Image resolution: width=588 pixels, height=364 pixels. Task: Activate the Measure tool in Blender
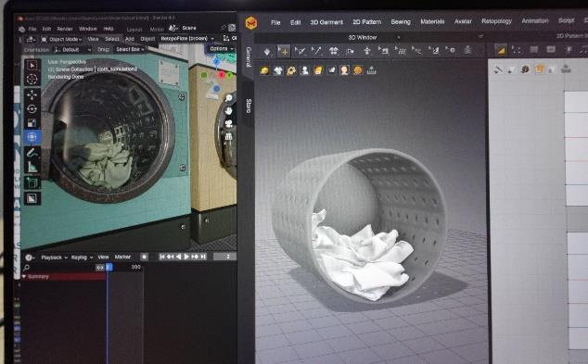[32, 167]
